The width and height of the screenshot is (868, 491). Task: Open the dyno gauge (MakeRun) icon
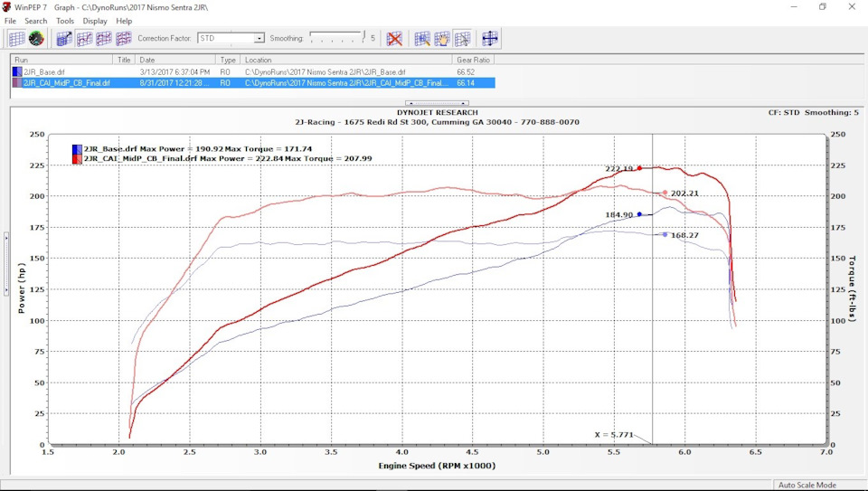(36, 38)
